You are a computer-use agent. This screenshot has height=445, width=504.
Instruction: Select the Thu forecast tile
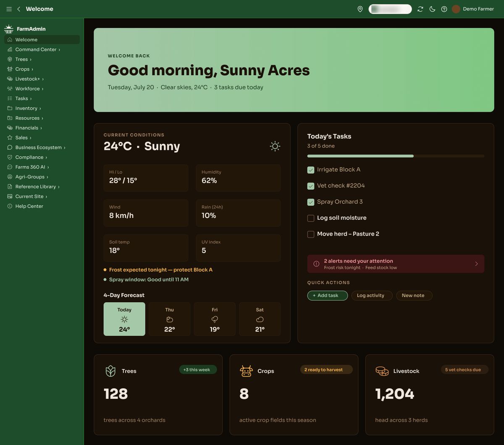point(170,319)
